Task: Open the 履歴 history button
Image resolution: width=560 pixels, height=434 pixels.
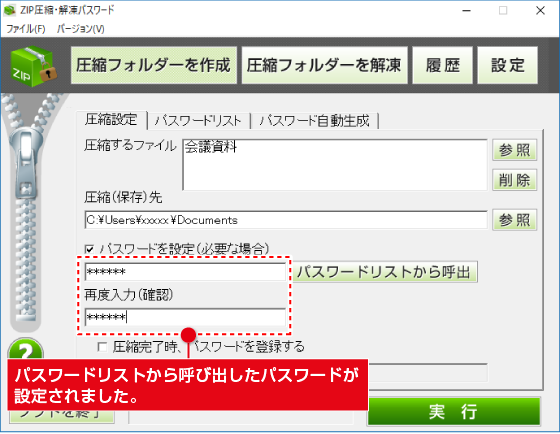Action: [x=442, y=65]
